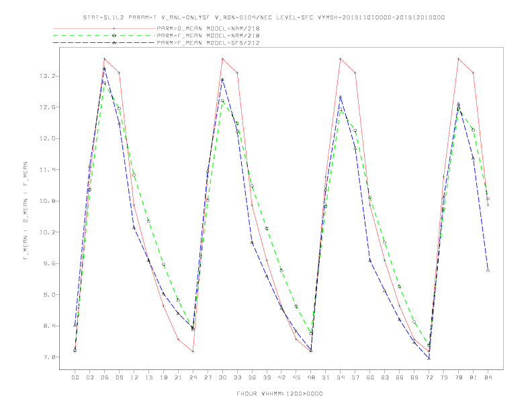
Task: Click x-axis tick label 03
Action: (x=90, y=377)
